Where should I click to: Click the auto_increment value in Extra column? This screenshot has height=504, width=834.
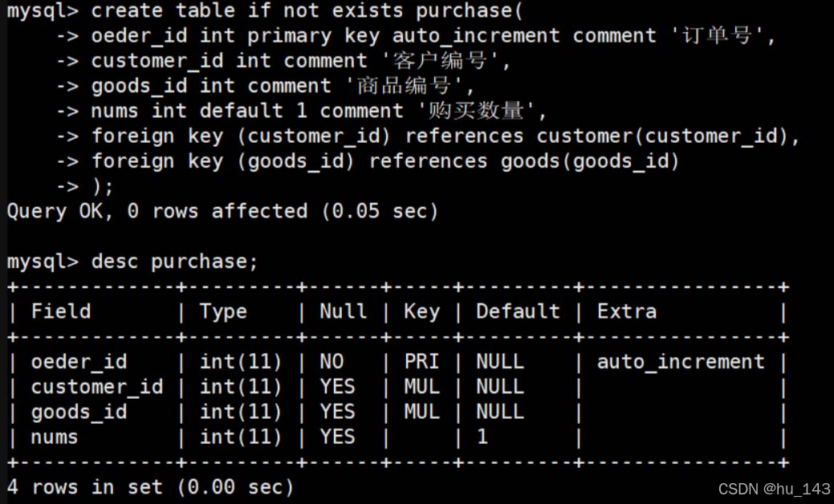(681, 362)
